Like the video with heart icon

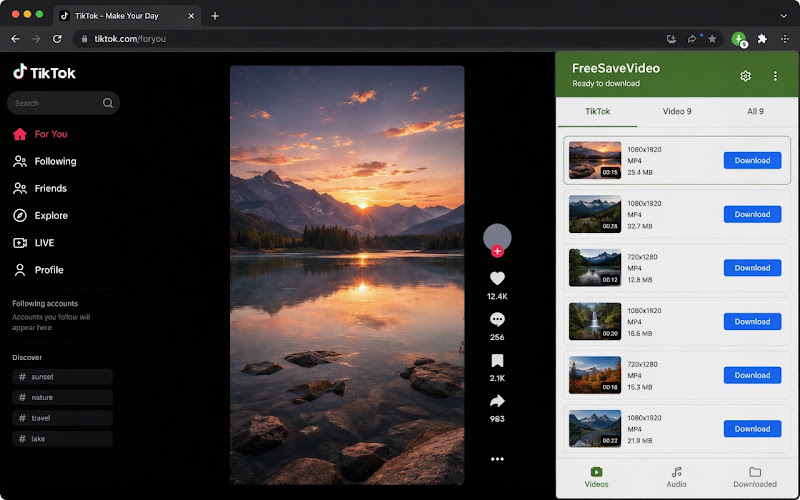(497, 278)
